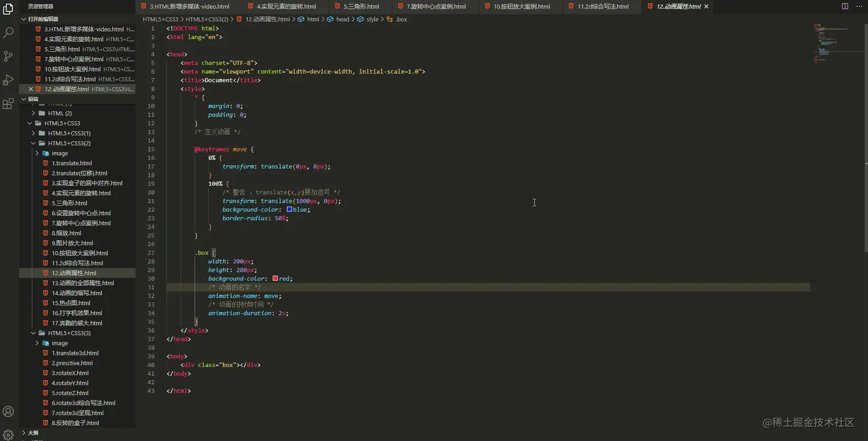Select 7.旋转中心点案例.html in the open editors list
The height and width of the screenshot is (441, 868).
click(77, 59)
